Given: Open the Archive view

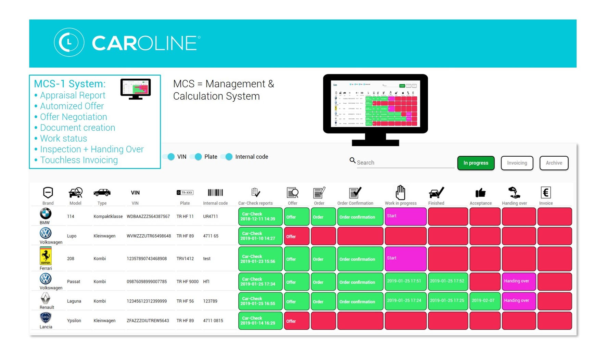Looking at the screenshot, I should click(x=554, y=163).
